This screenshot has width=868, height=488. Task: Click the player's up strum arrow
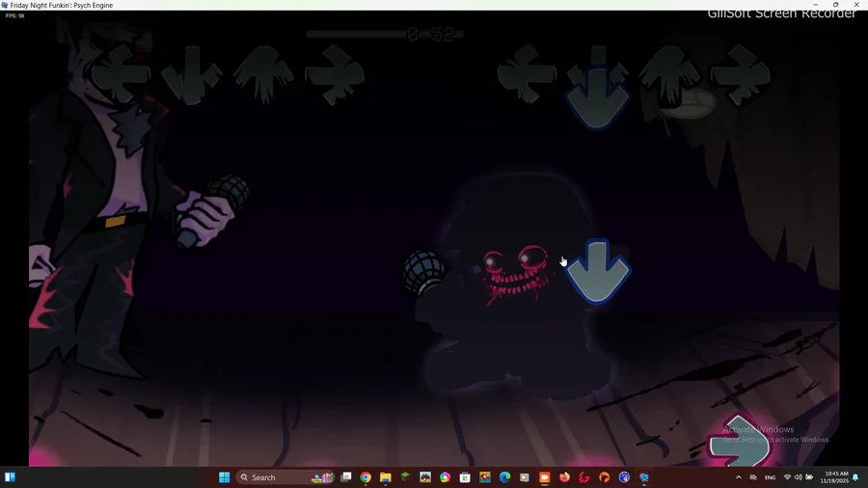(x=670, y=76)
